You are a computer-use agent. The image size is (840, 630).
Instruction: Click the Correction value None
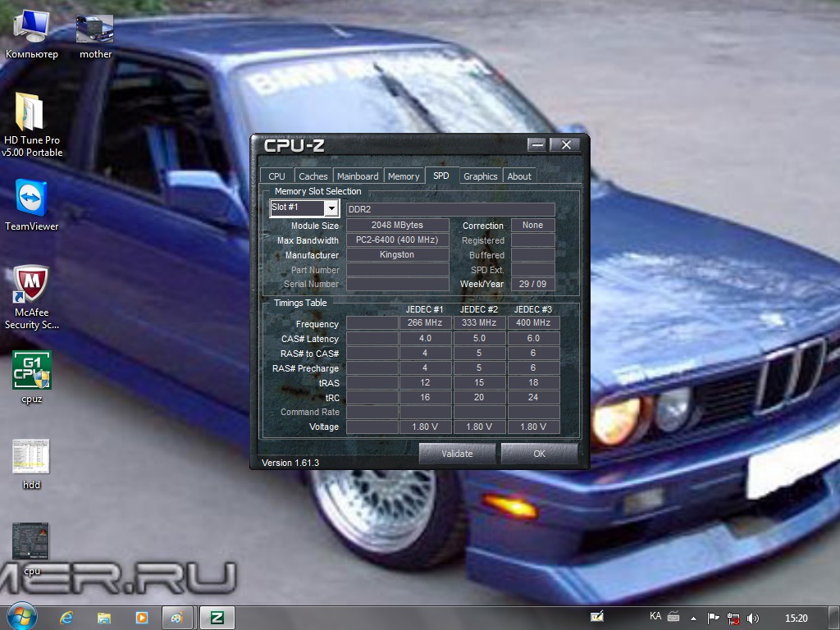pyautogui.click(x=533, y=225)
